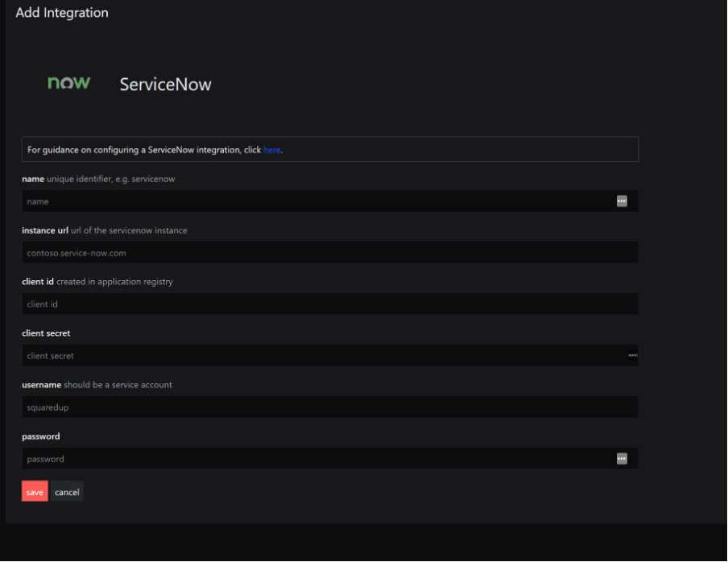
Task: Click the guidance message box text
Action: (155, 150)
